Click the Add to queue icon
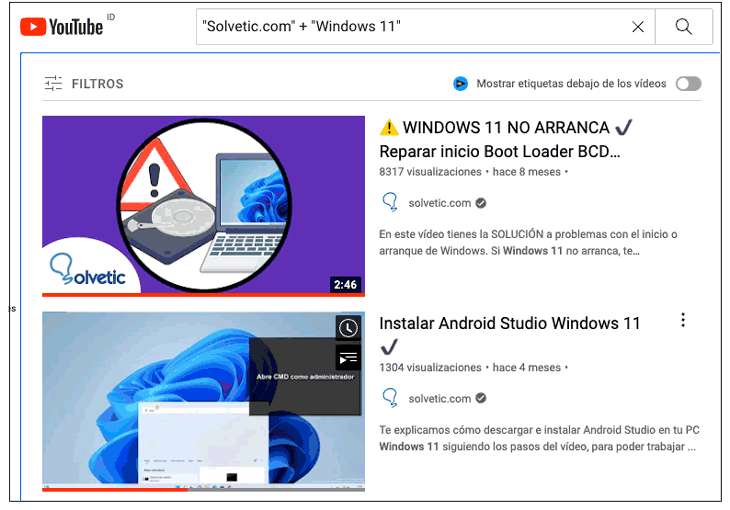The height and width of the screenshot is (510, 730). [x=348, y=358]
